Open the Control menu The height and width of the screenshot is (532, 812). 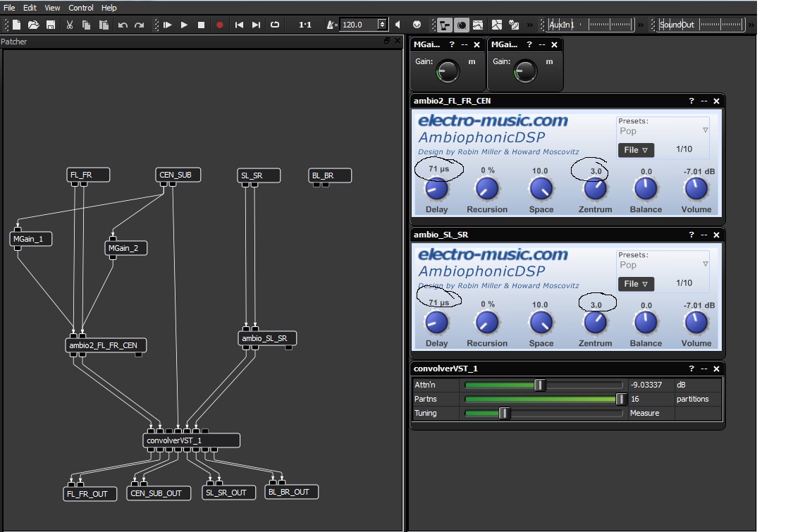click(81, 8)
